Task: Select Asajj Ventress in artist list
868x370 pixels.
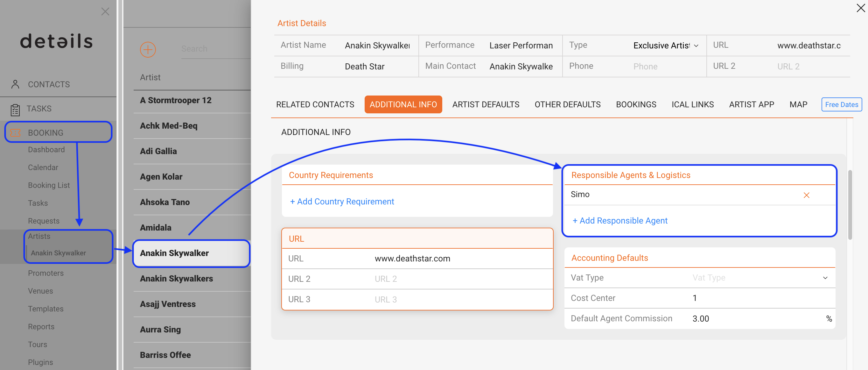Action: click(x=192, y=305)
